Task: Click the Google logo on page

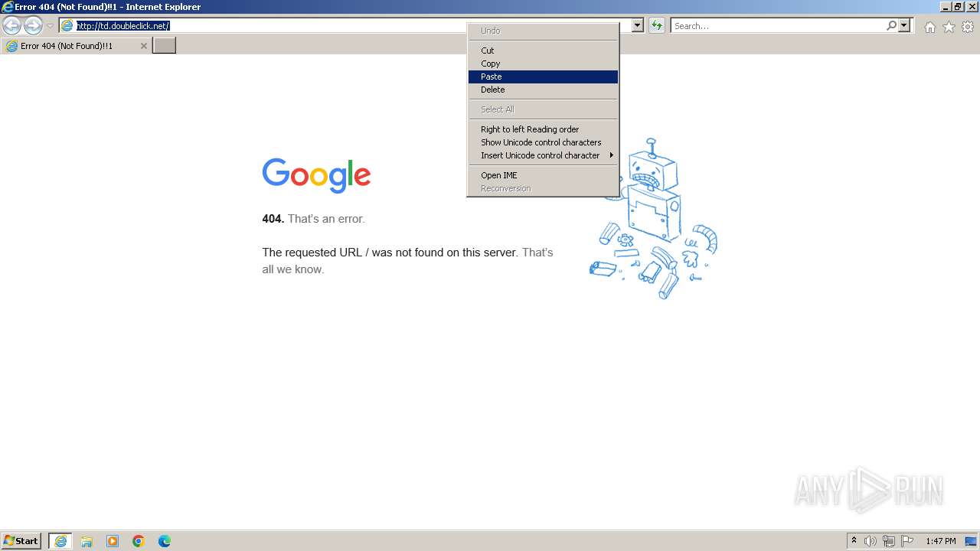Action: (x=316, y=175)
